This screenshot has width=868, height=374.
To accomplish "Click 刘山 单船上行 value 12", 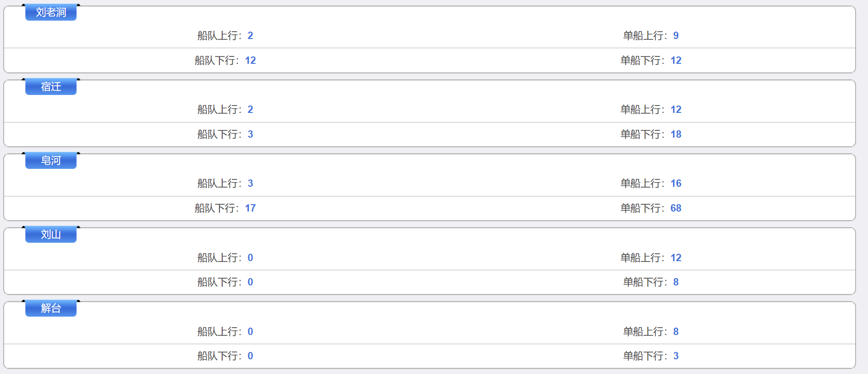I will (x=676, y=258).
